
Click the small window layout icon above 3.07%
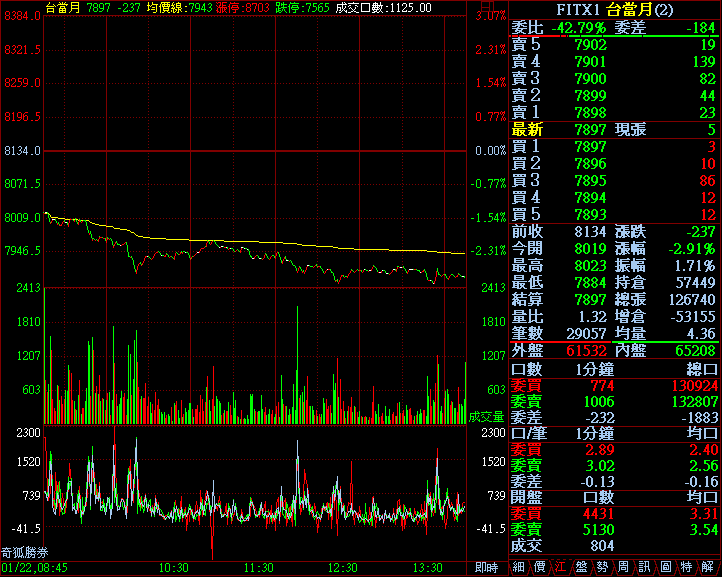[x=487, y=6]
